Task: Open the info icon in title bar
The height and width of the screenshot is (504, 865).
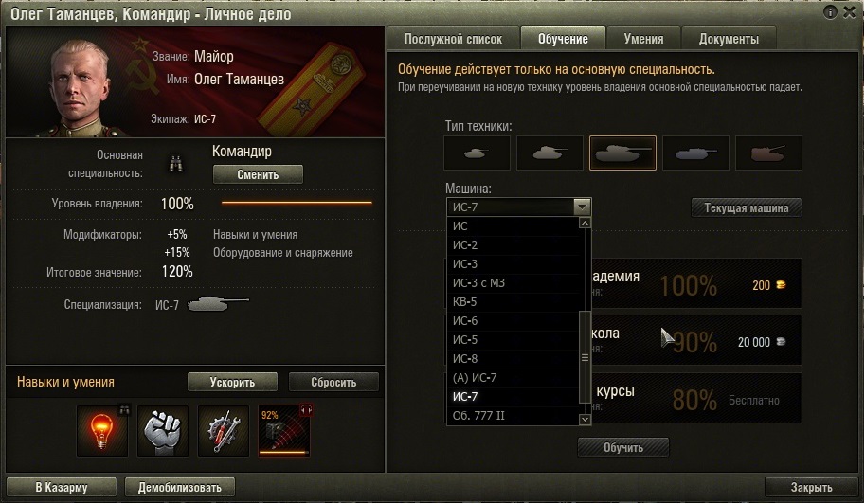Action: [x=830, y=12]
